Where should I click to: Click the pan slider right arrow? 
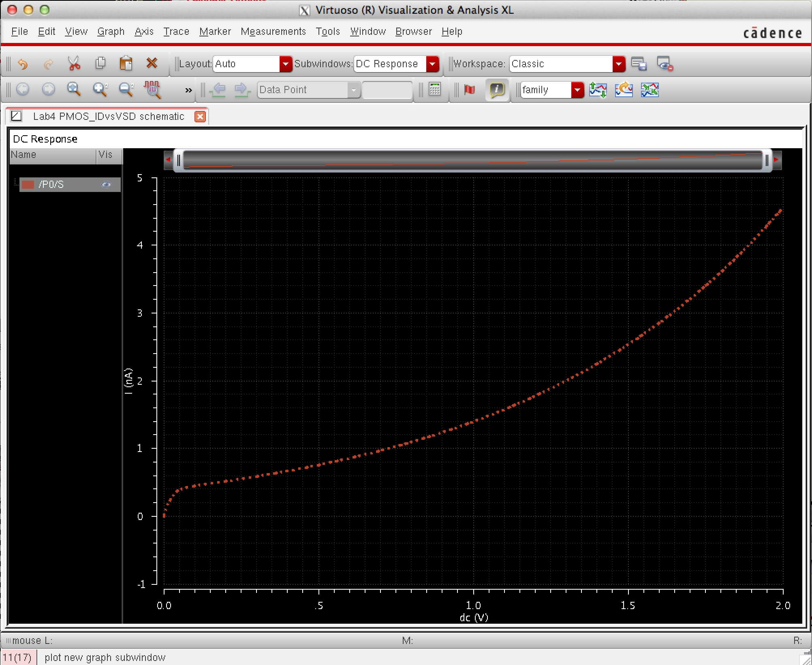(x=776, y=160)
